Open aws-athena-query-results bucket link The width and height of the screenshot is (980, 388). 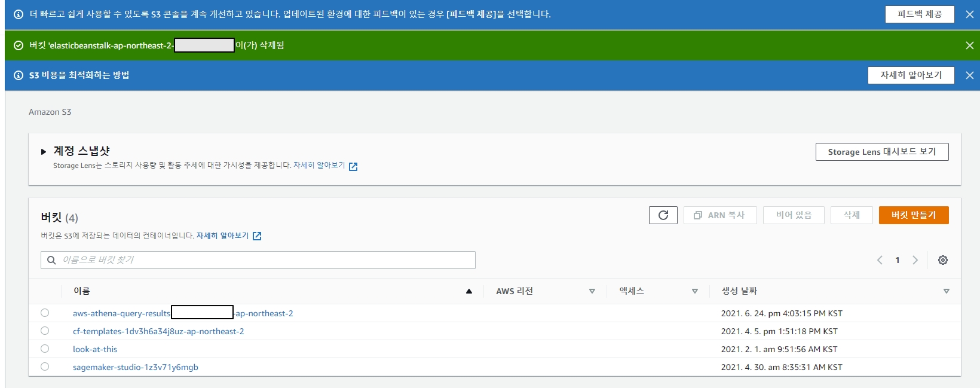[183, 313]
